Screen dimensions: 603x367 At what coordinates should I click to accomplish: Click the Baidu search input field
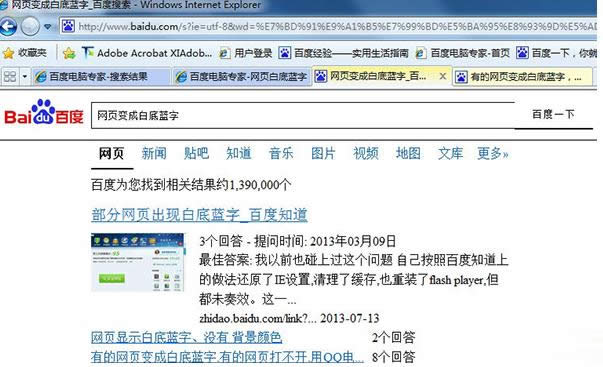[302, 115]
